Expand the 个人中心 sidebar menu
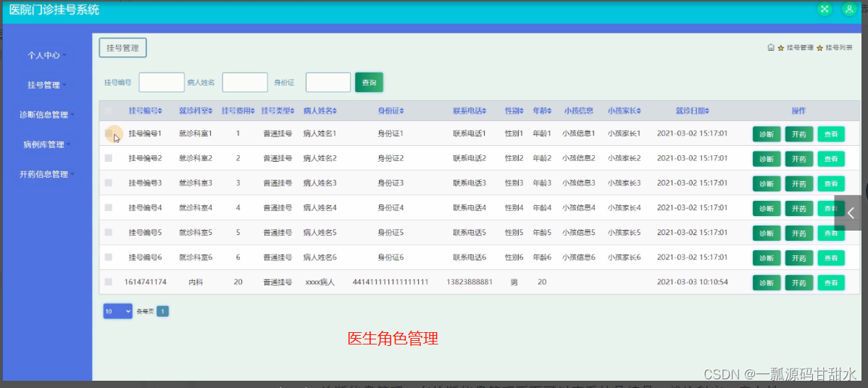Image resolution: width=868 pixels, height=388 pixels. pos(47,55)
